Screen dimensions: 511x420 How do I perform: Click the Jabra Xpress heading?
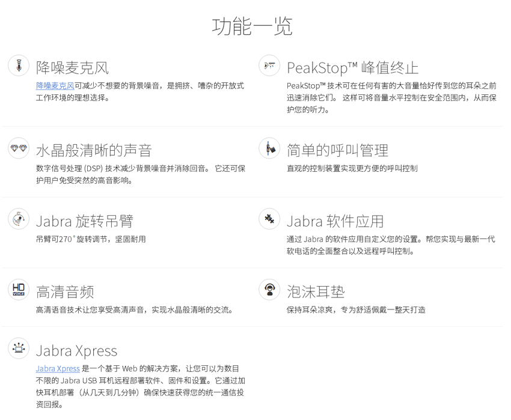76,351
